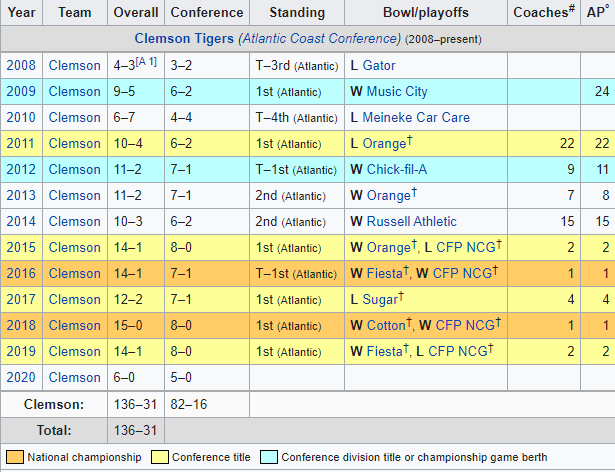Open the Chick-fil-A bowl link
615x472 pixels.
coord(397,169)
